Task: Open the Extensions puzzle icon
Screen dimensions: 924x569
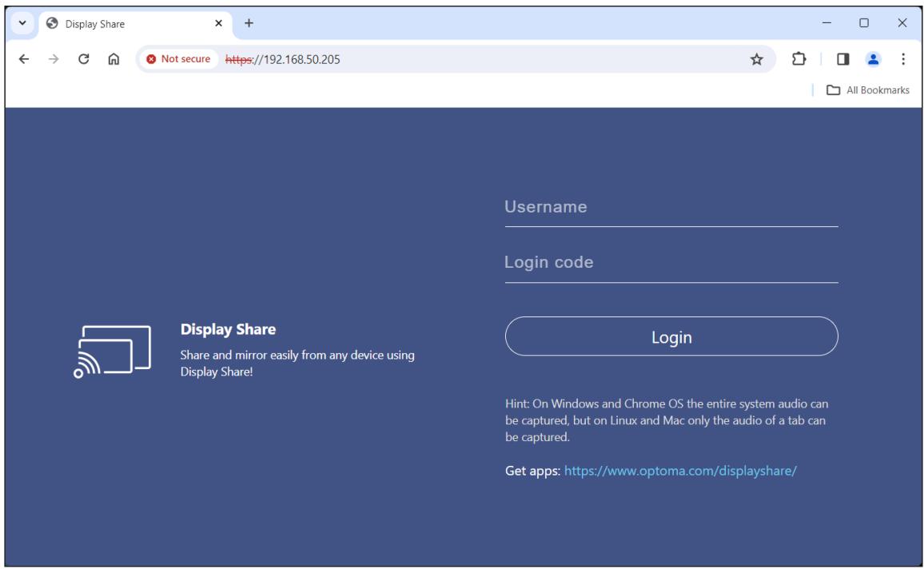Action: [799, 59]
